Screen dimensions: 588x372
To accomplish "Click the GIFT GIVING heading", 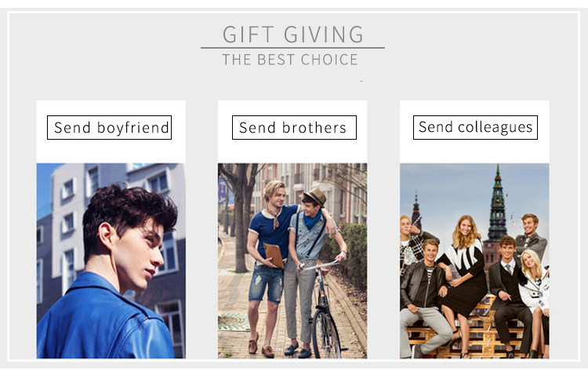I will click(x=293, y=35).
